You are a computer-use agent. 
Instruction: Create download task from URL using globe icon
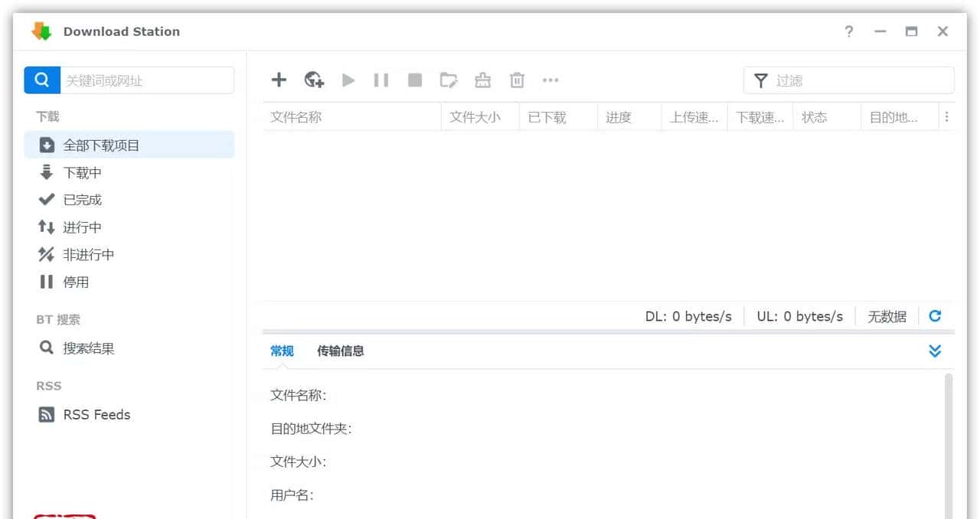pos(313,80)
